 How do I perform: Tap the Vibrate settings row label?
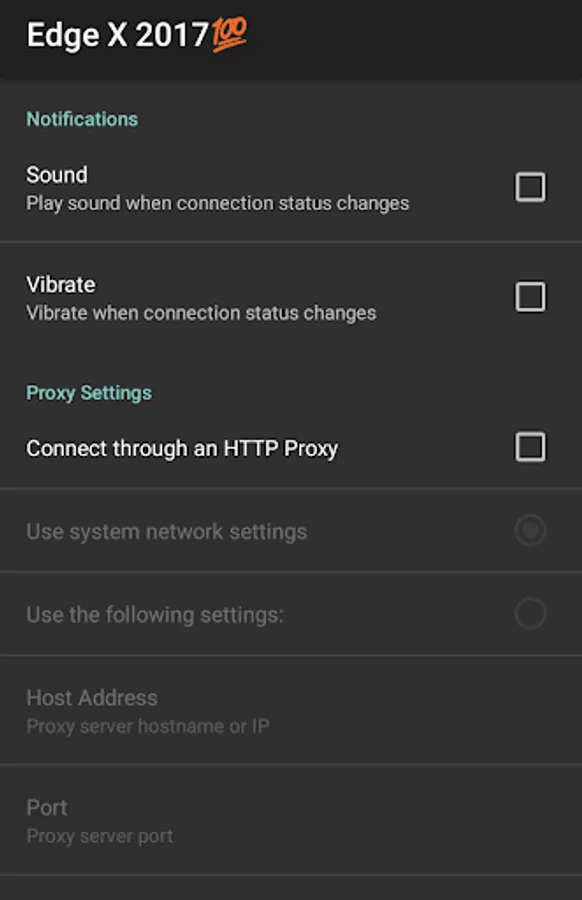61,284
